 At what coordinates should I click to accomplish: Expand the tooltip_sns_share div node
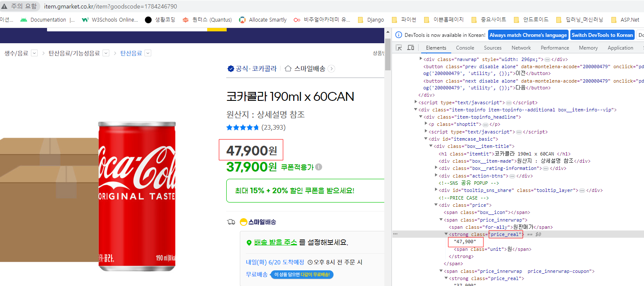click(436, 190)
